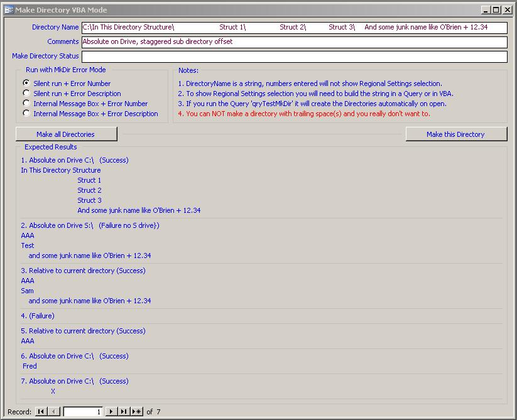
Task: Go to the first record
Action: pos(41,411)
